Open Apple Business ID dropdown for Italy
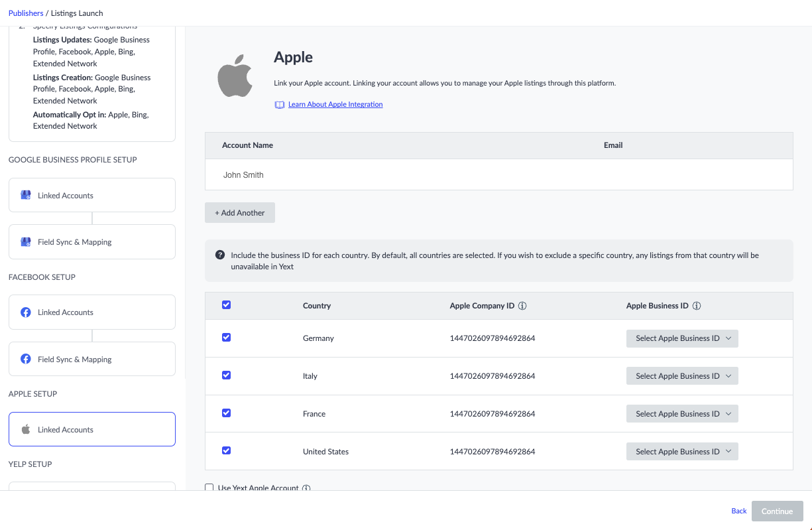This screenshot has width=812, height=530. tap(682, 376)
